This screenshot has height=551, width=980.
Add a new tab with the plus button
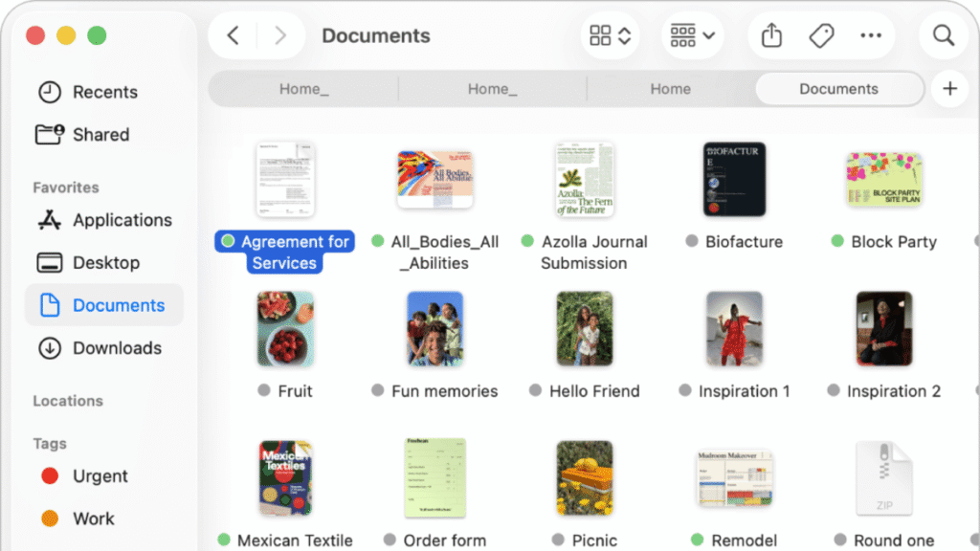coord(950,89)
